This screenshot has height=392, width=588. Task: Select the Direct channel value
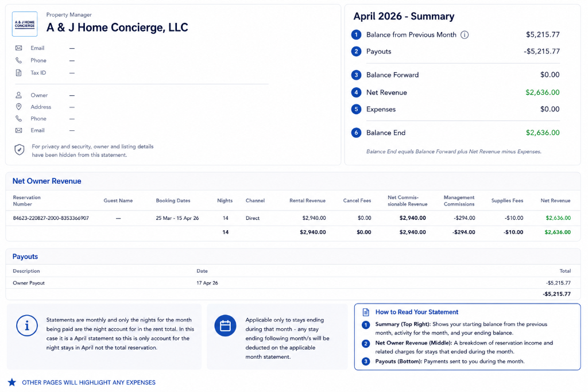tap(253, 218)
